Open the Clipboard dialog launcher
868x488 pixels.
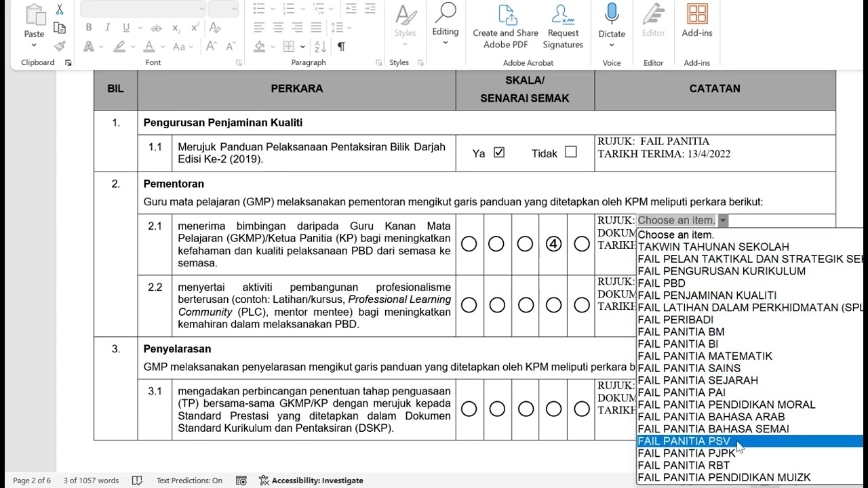pyautogui.click(x=68, y=62)
